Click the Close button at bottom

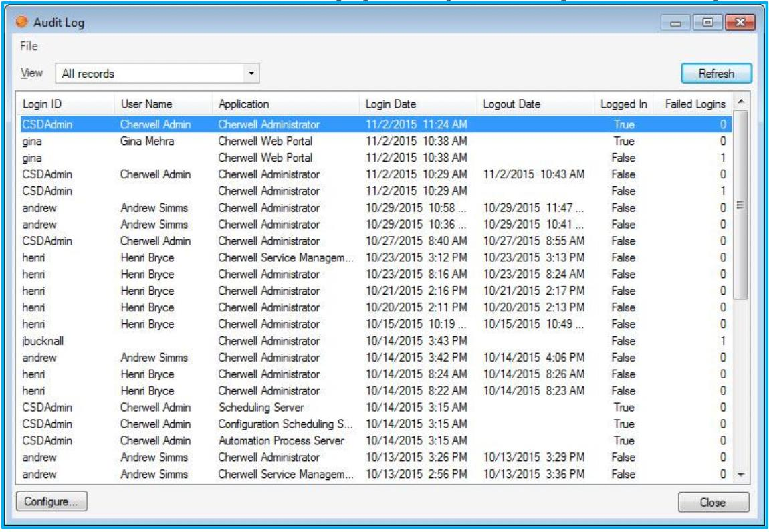pyautogui.click(x=713, y=502)
